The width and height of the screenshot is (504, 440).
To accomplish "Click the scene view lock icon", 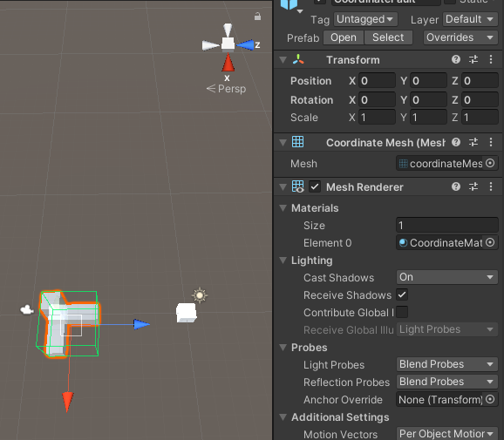I will pos(257,17).
